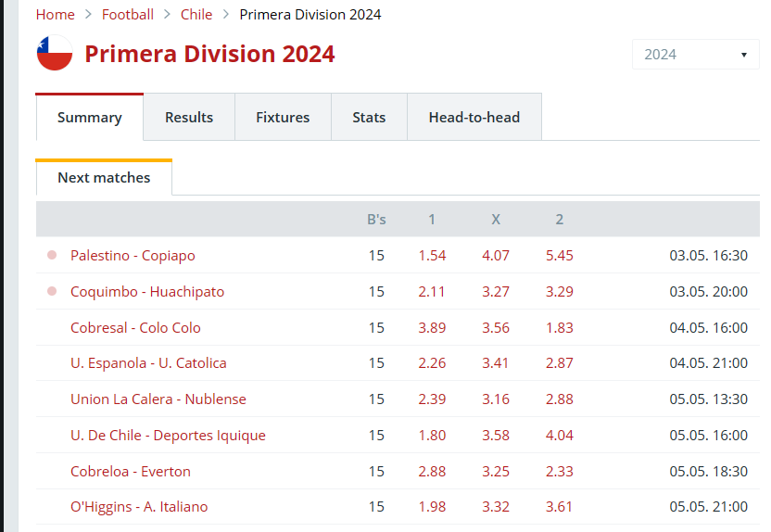Click home odds 1.98 for O'Higgins

(x=432, y=506)
